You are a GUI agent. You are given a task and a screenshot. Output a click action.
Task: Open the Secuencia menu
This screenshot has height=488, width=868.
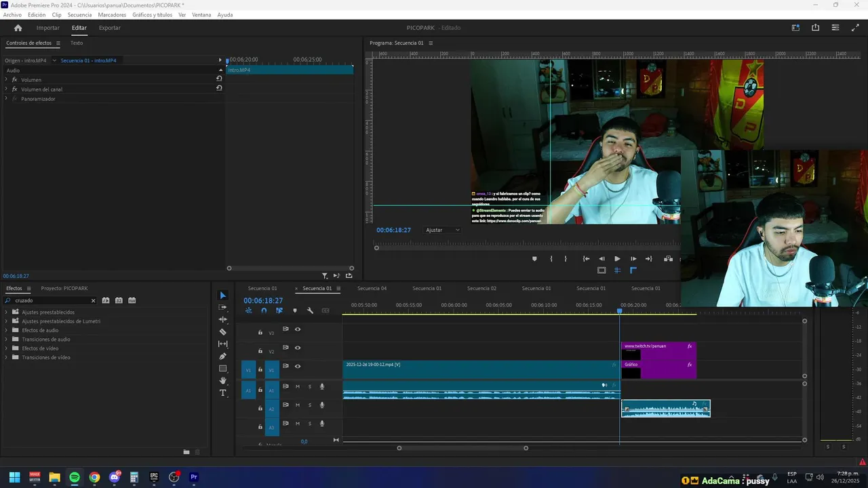[x=79, y=15]
